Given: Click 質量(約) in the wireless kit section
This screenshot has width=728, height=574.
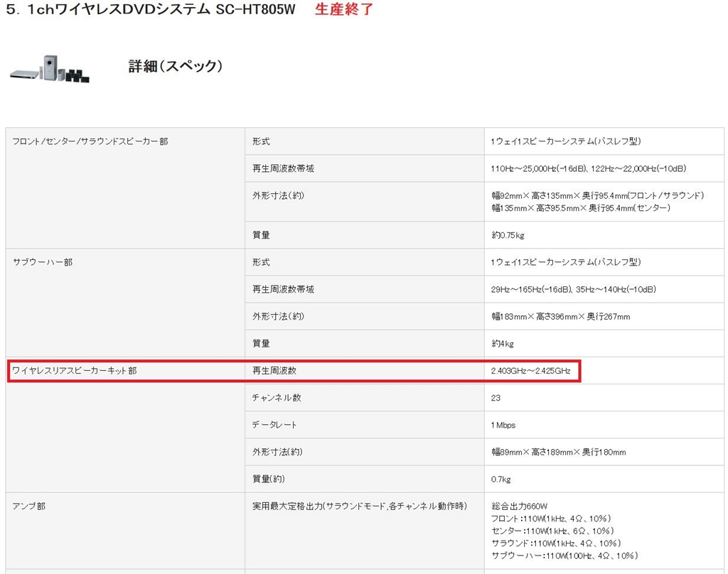Looking at the screenshot, I should (268, 479).
